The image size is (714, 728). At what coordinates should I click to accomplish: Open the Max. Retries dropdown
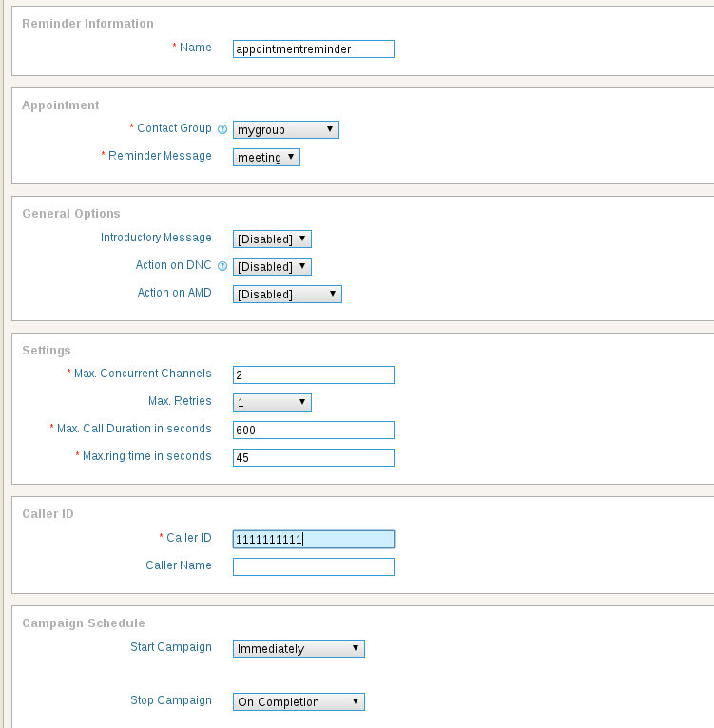point(272,402)
